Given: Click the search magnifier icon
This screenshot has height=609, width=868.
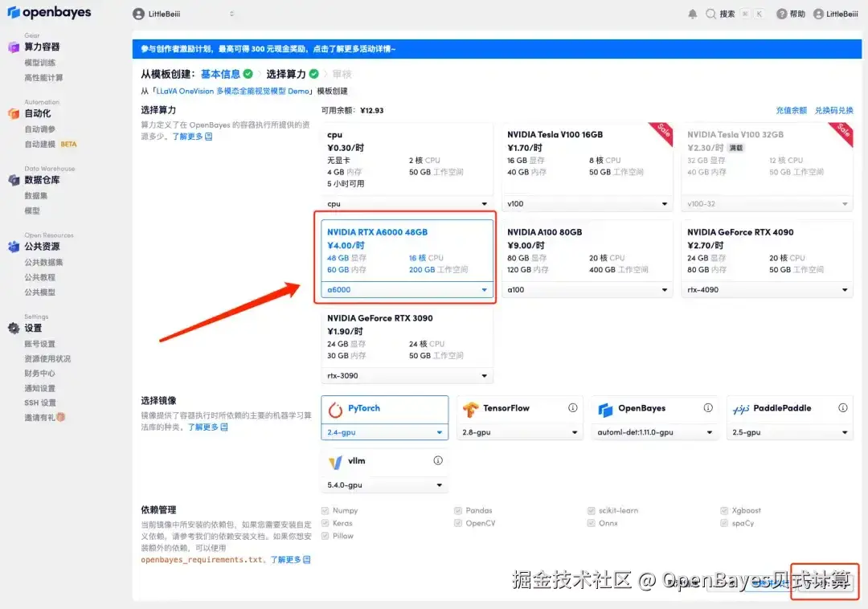Looking at the screenshot, I should (710, 14).
